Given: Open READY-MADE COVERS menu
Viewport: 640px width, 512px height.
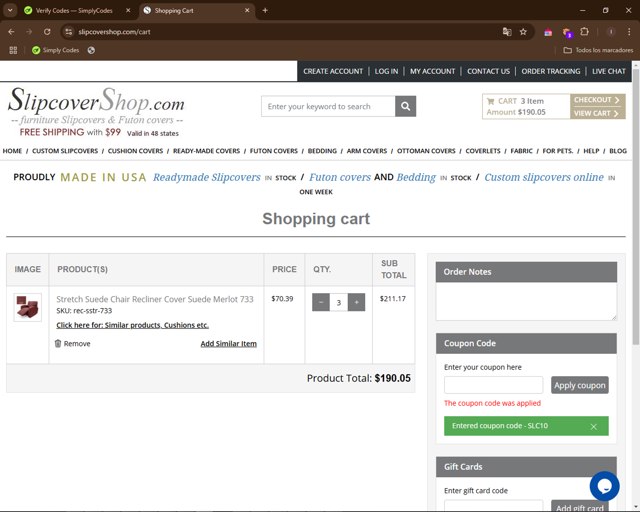Looking at the screenshot, I should (x=206, y=151).
